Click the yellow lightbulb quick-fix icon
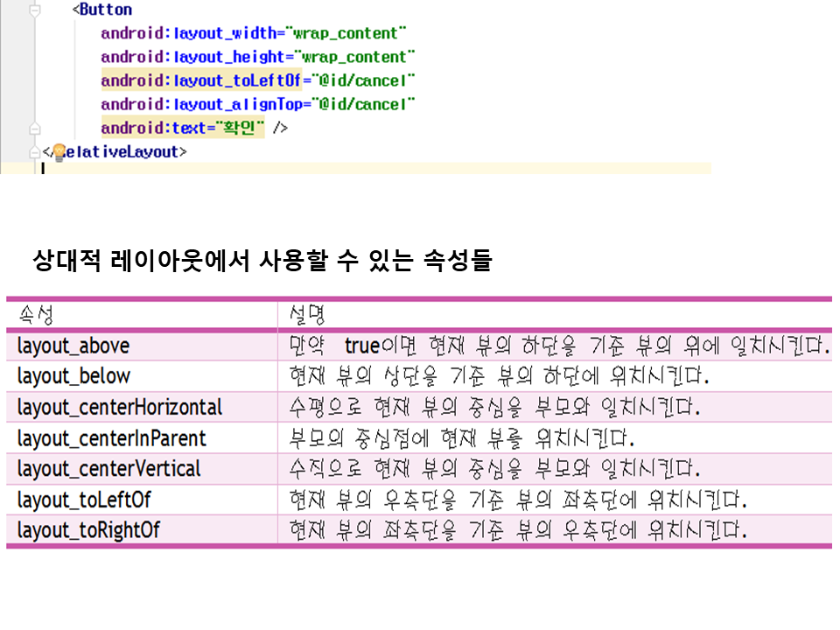 tap(59, 152)
